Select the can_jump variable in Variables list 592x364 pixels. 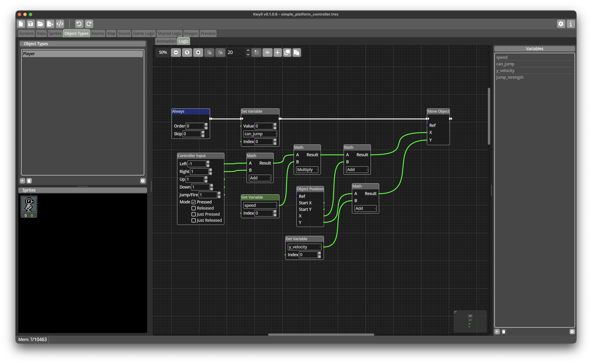[x=534, y=64]
